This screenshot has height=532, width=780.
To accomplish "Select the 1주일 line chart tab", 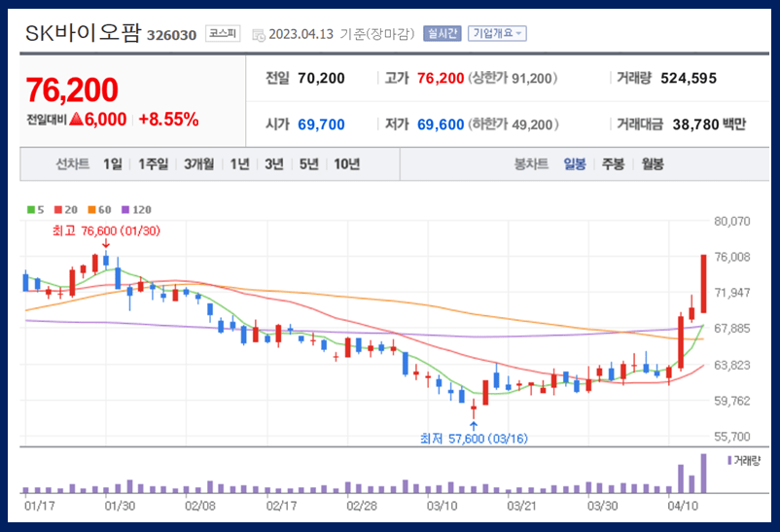I will (x=154, y=163).
